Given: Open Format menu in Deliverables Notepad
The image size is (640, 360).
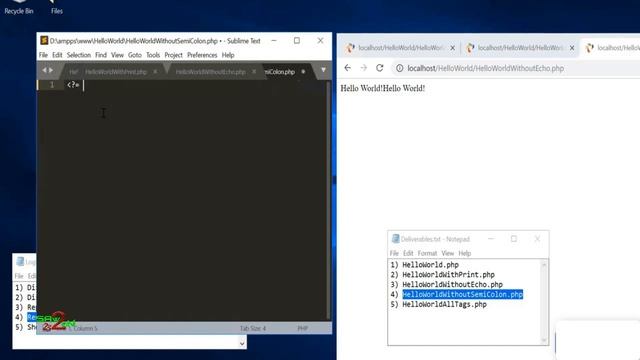Looking at the screenshot, I should 427,253.
